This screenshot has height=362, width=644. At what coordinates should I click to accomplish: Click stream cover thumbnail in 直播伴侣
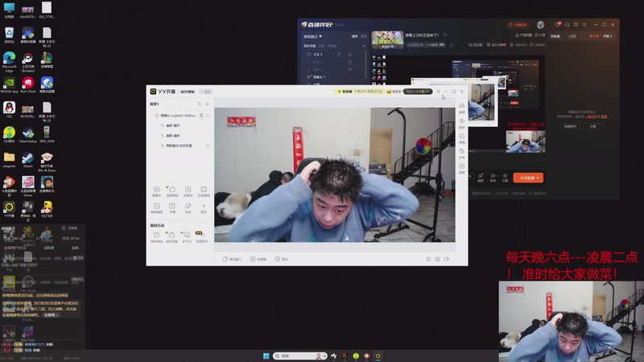click(x=387, y=39)
